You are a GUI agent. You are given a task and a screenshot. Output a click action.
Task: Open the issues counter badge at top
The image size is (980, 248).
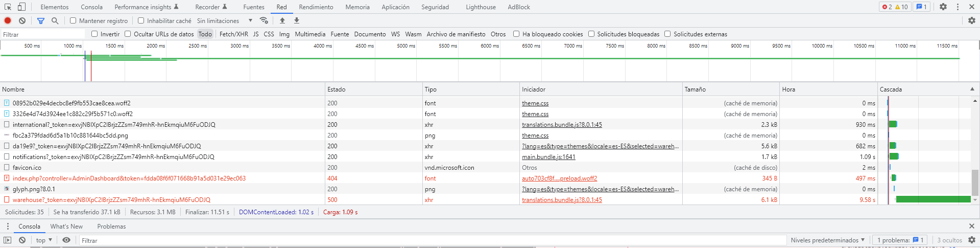tap(921, 7)
